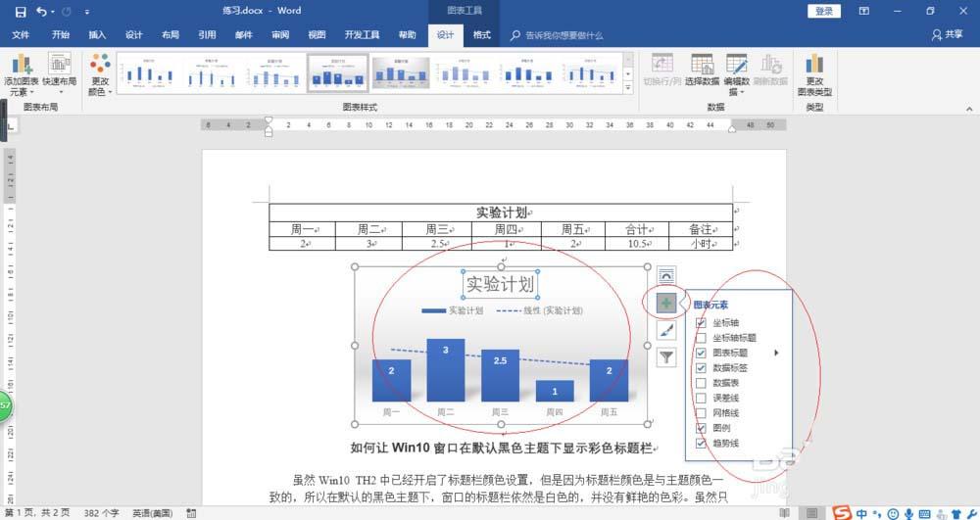The image size is (980, 520).
Task: Check the Gridlines (网格线) checkbox
Action: tap(701, 412)
